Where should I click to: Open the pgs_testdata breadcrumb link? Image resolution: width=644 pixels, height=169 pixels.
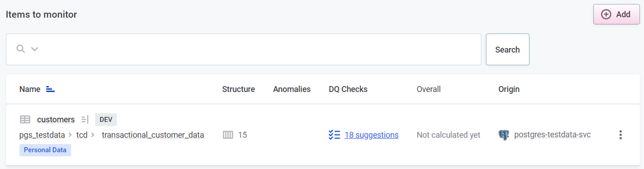click(x=42, y=135)
